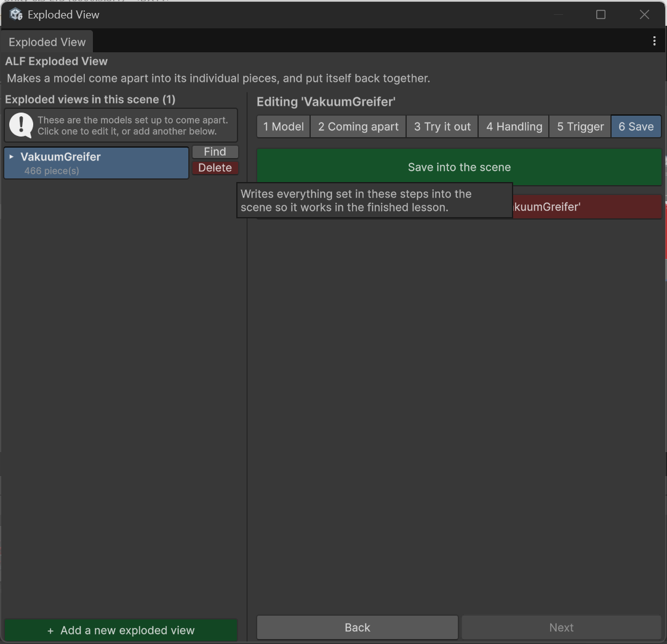Close the Exploded View window
This screenshot has width=667, height=644.
[x=644, y=15]
